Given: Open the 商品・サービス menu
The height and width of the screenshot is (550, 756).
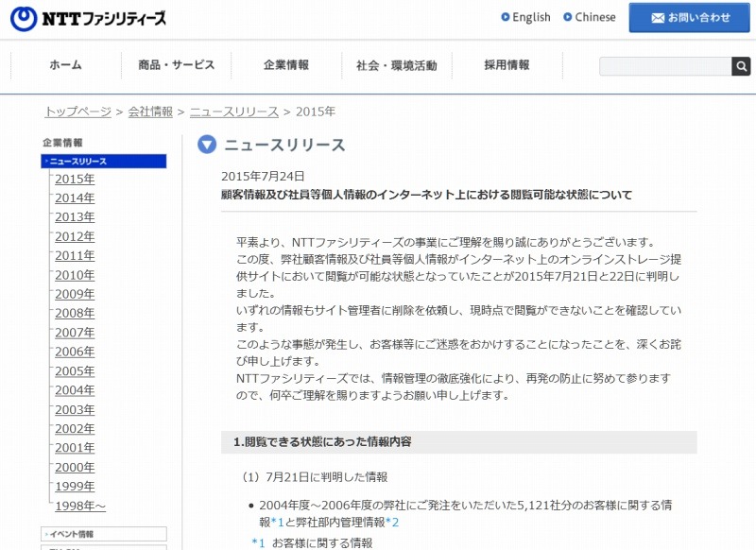Looking at the screenshot, I should coord(176,65).
